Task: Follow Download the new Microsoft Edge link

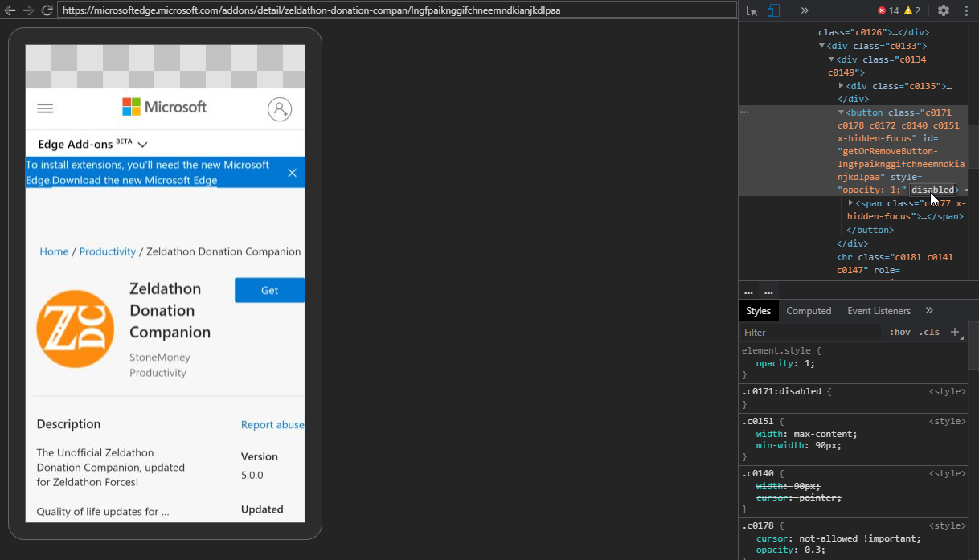Action: [x=135, y=180]
